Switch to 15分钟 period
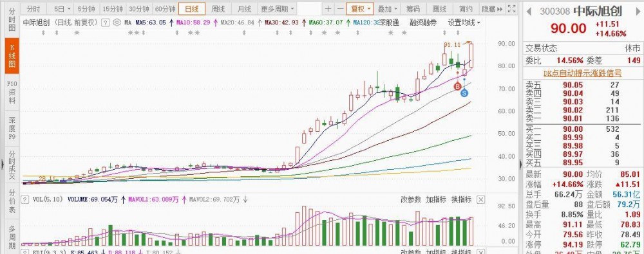Viewport: 644px width, 254px height. (113, 8)
